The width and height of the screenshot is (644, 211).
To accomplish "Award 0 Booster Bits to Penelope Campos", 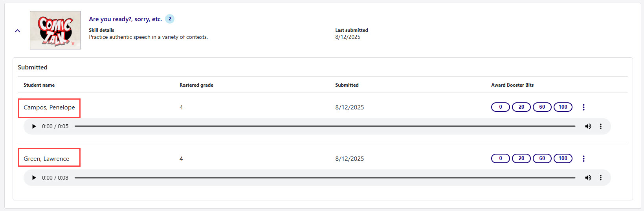I will click(500, 107).
